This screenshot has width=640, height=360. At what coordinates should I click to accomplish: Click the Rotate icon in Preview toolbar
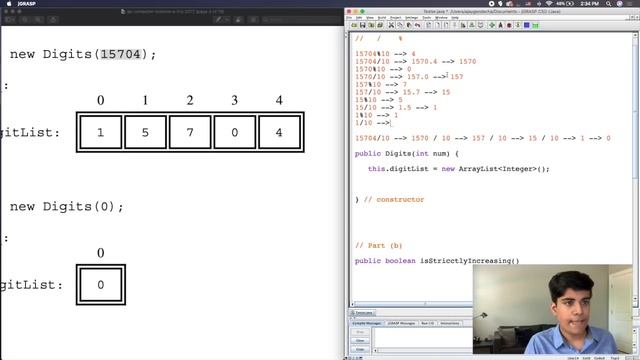[238, 19]
